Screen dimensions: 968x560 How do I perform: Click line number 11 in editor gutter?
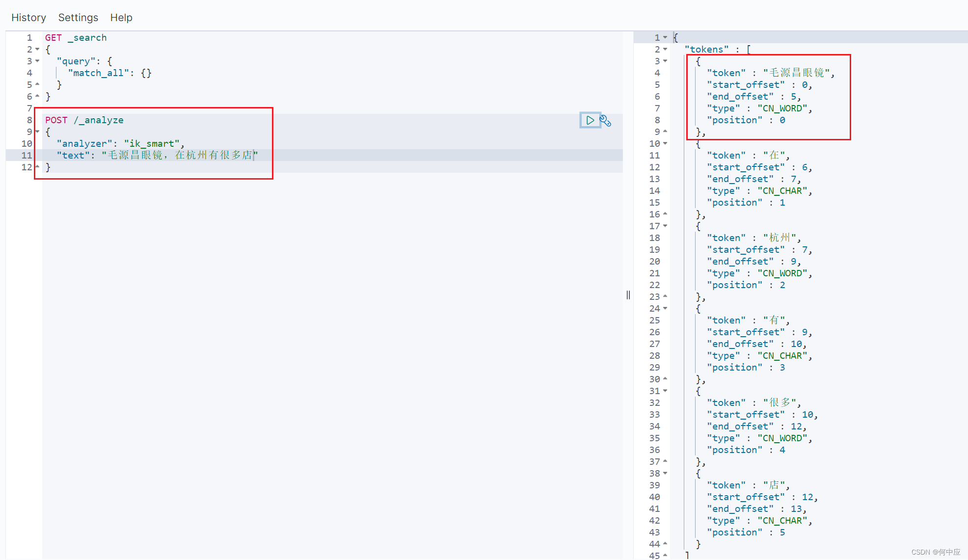pos(27,156)
